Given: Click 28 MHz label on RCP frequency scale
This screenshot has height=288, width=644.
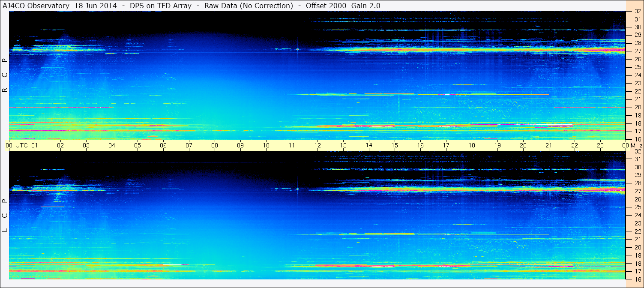Looking at the screenshot, I should point(637,43).
